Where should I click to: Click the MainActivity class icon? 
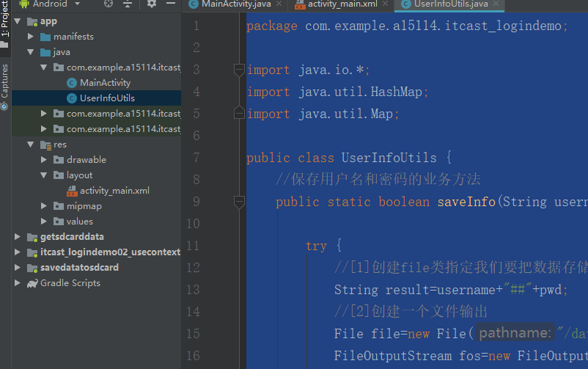[72, 83]
